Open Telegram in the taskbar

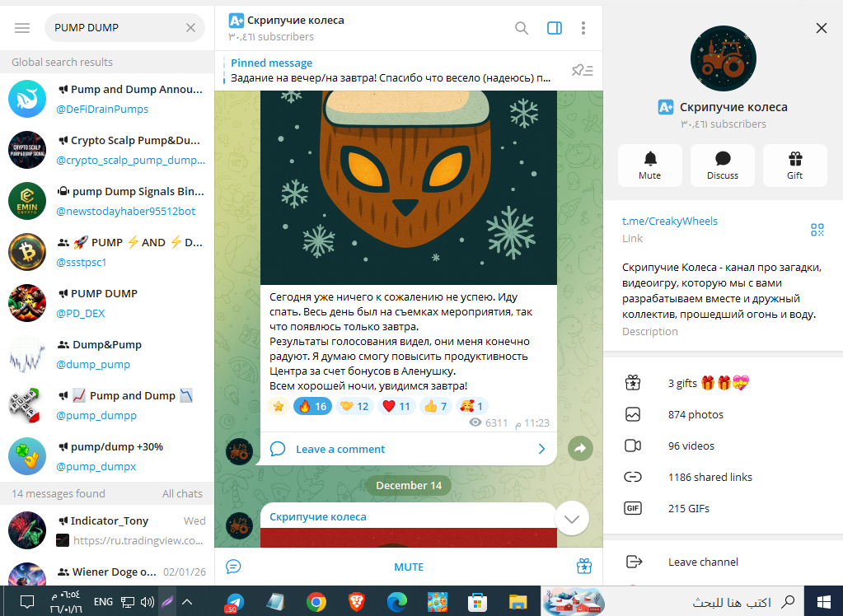click(x=235, y=601)
